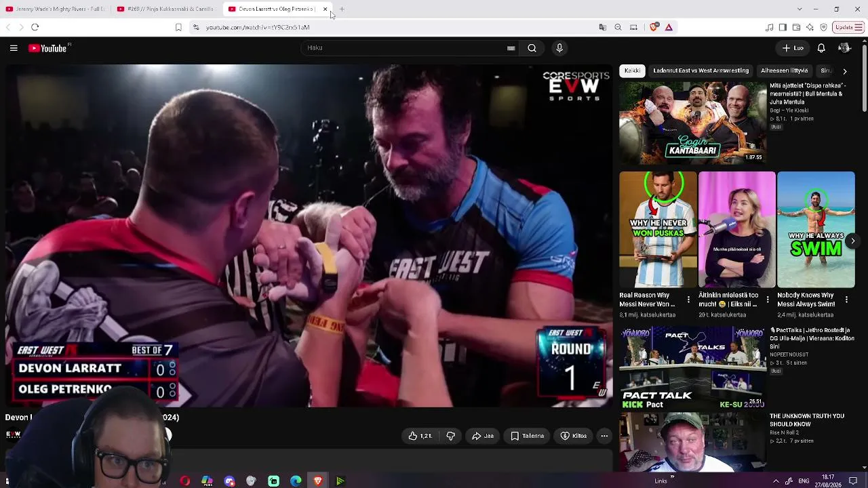Open the Luo create menu

click(x=793, y=48)
